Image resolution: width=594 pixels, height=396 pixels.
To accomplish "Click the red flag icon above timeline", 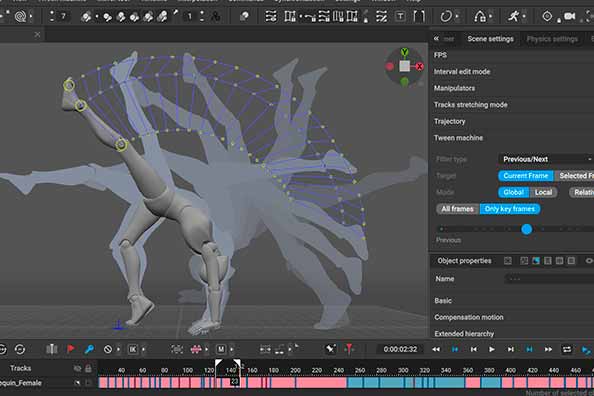I will coord(70,349).
